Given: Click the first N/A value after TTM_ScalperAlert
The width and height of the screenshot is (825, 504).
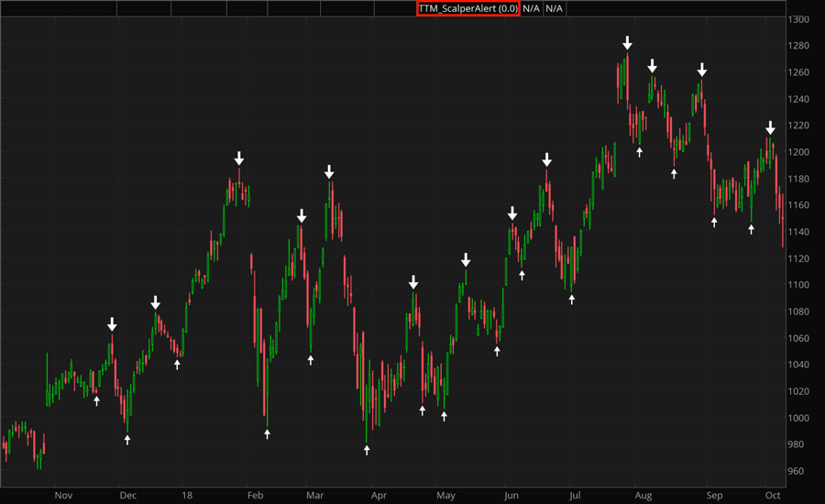Looking at the screenshot, I should point(532,8).
